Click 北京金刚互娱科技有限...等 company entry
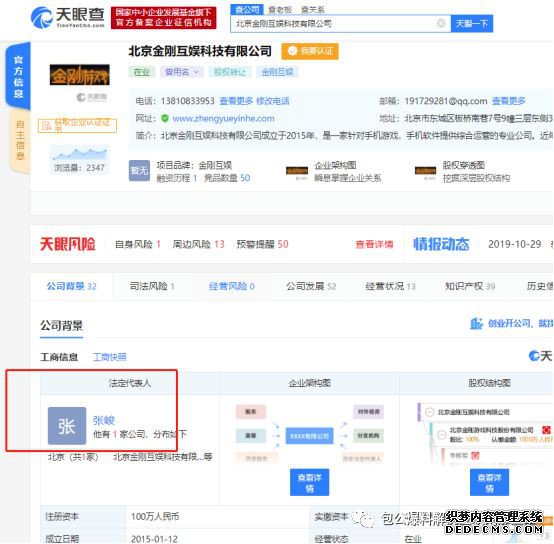 (163, 457)
